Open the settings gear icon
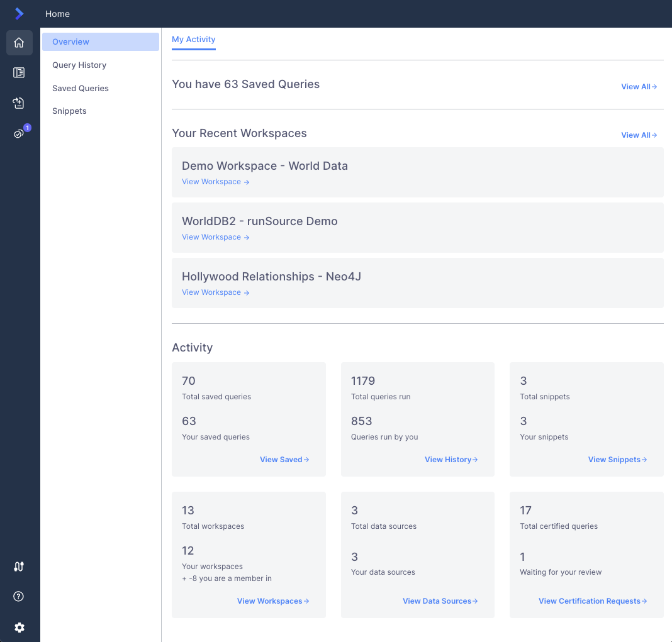This screenshot has height=642, width=672. pyautogui.click(x=20, y=628)
